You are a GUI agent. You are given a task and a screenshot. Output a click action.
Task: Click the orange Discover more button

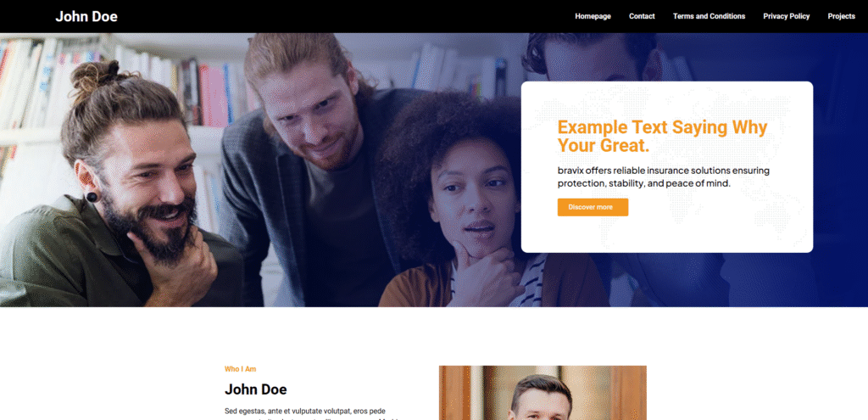tap(593, 207)
